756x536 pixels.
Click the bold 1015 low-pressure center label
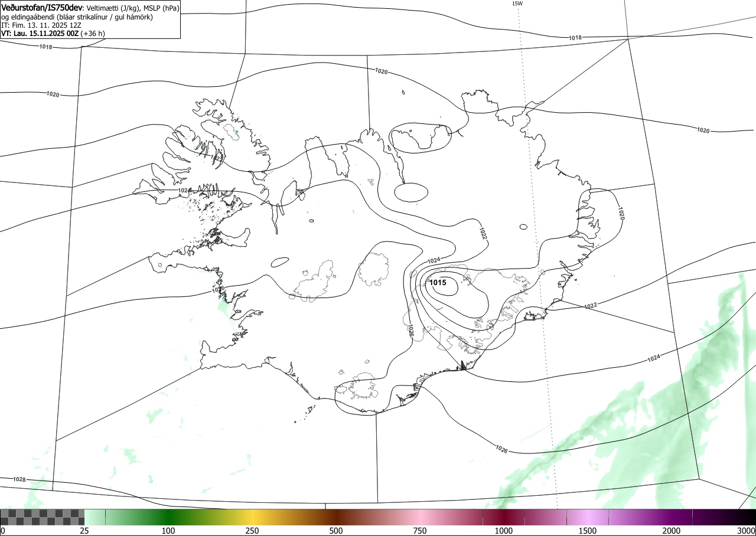coord(438,283)
